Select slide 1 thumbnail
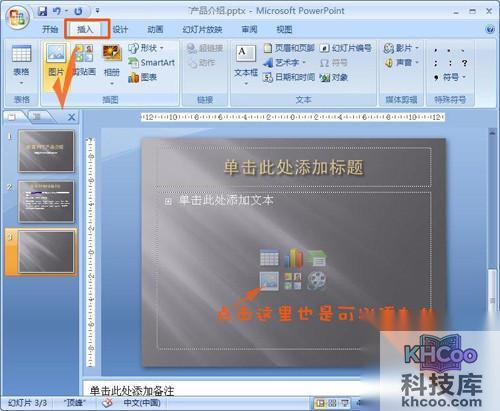Screen dimensions: 500x411 pos(46,151)
